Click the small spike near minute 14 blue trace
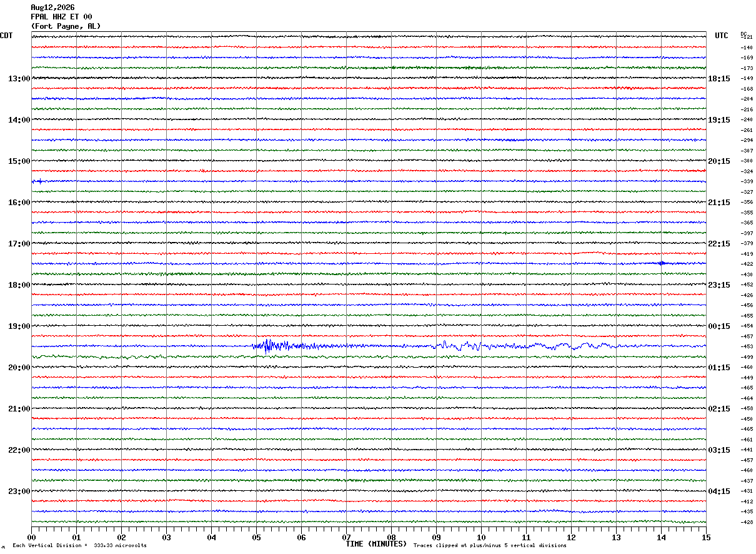The width and height of the screenshot is (756, 554). pos(662,263)
